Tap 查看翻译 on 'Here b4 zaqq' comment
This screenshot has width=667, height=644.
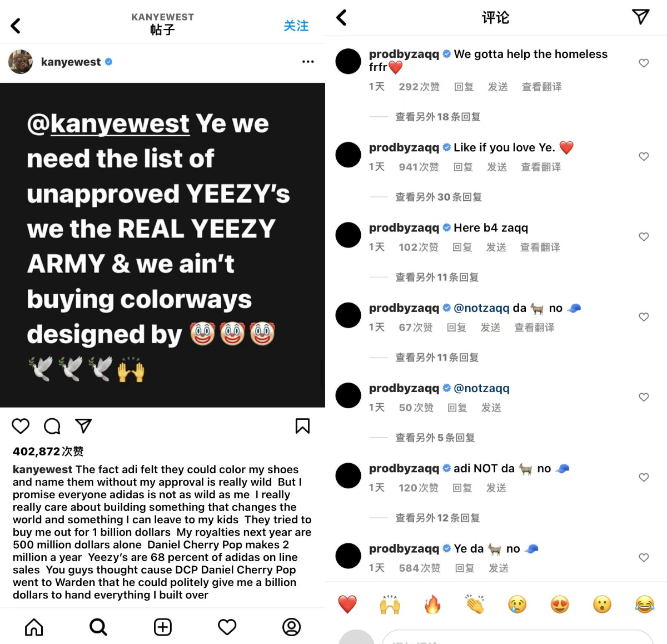pyautogui.click(x=540, y=247)
